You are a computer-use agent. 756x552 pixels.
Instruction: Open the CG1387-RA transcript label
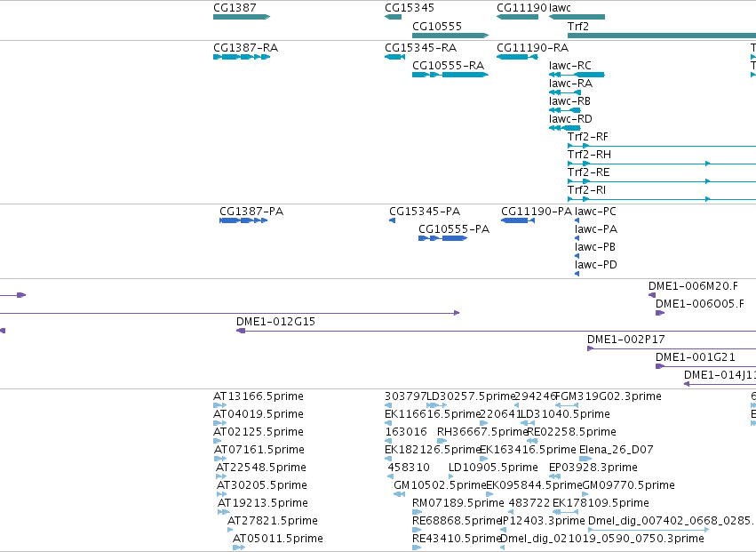[245, 48]
